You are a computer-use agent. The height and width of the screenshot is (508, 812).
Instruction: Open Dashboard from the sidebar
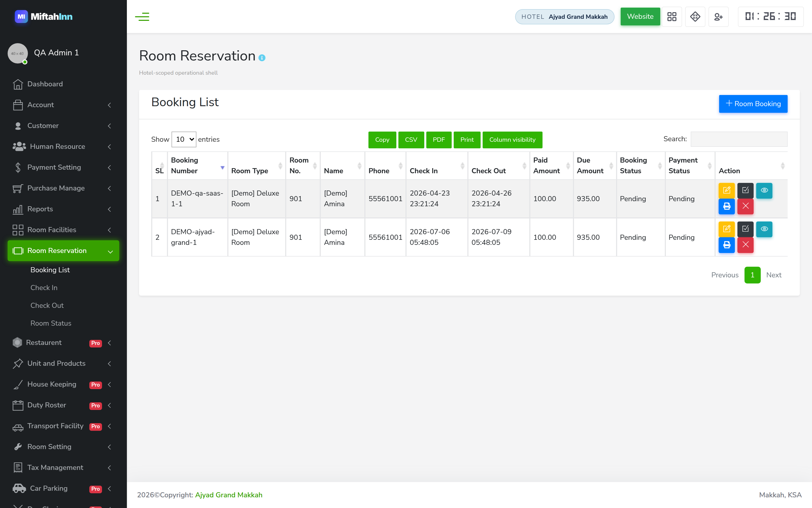pos(63,84)
